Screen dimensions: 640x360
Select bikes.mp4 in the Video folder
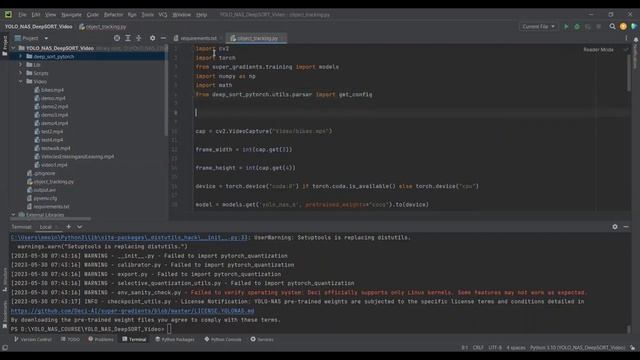click(49, 90)
